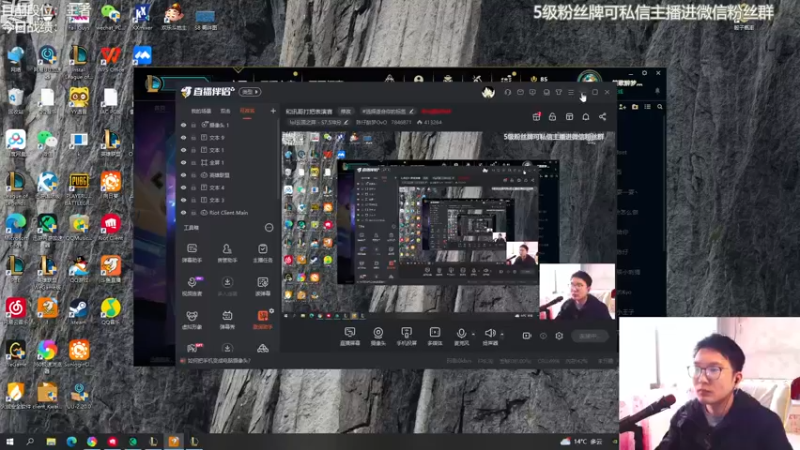Hide the 全屏 1 source
The image size is (800, 450).
pyautogui.click(x=183, y=163)
